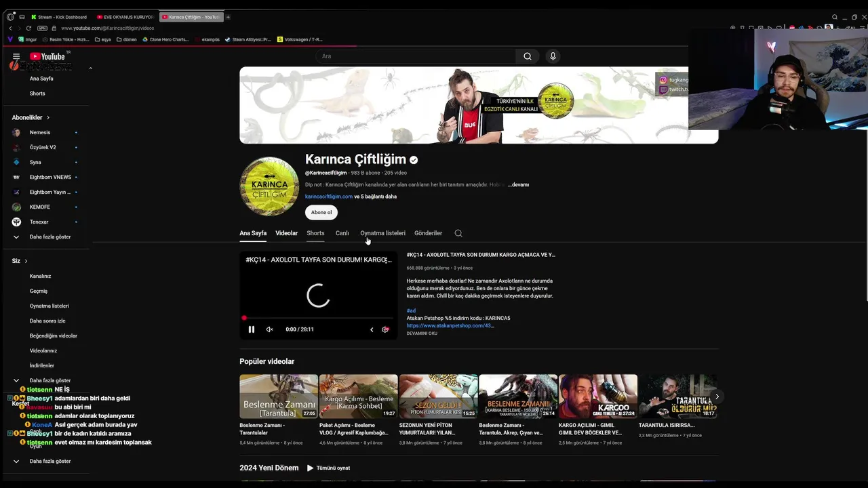Open the Opera menu icon

(12, 17)
